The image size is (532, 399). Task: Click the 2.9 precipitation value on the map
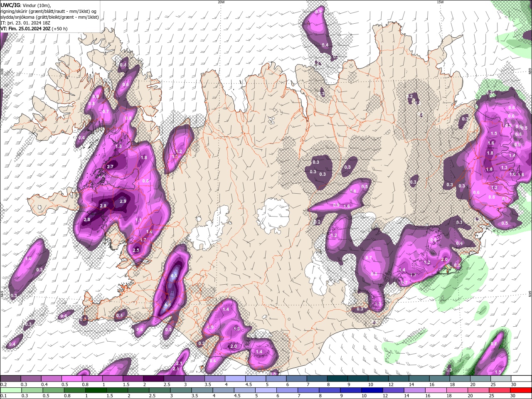click(123, 201)
